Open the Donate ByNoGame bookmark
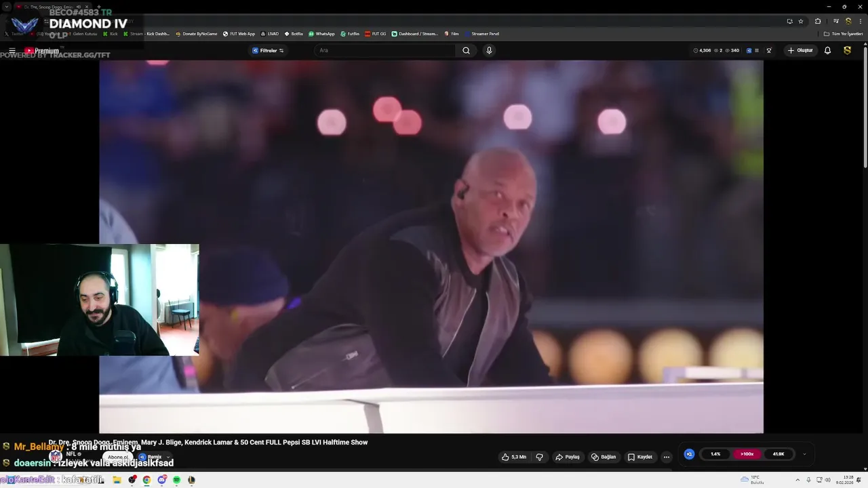The image size is (868, 488). coord(196,34)
